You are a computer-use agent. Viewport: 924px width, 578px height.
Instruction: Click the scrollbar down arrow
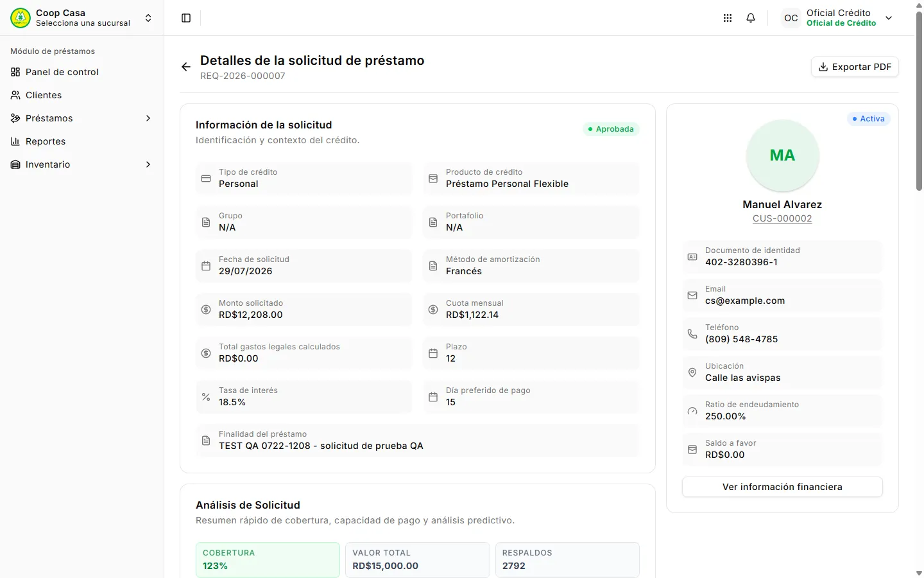click(919, 573)
